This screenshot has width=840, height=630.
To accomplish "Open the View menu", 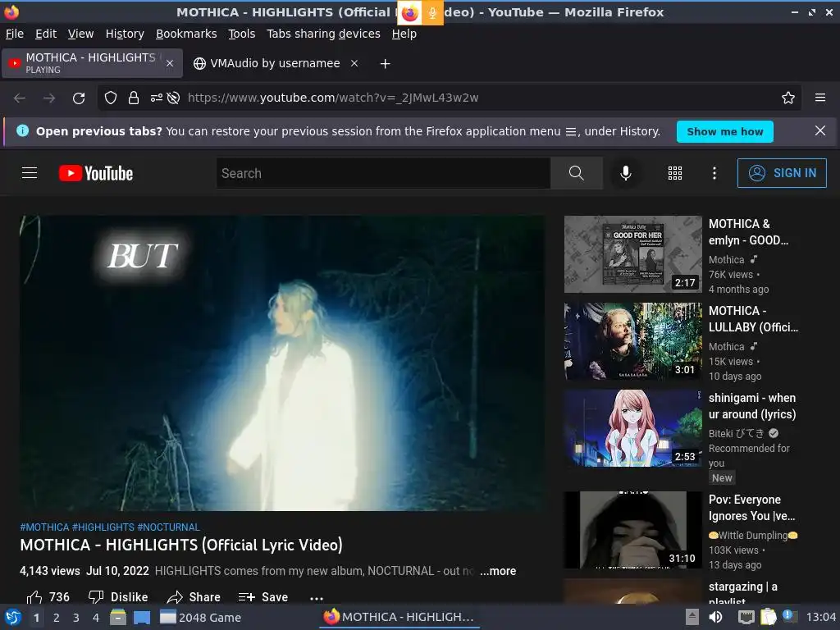I will click(81, 34).
